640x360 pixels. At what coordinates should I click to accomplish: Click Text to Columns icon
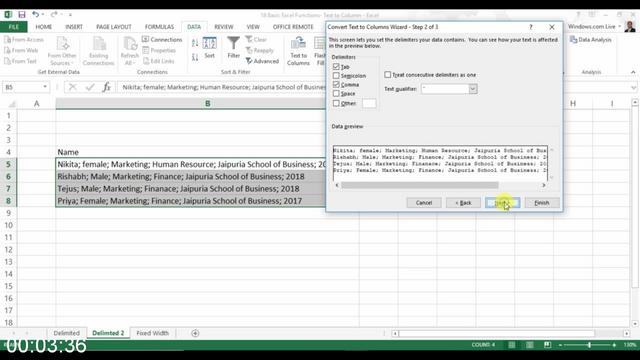(298, 51)
